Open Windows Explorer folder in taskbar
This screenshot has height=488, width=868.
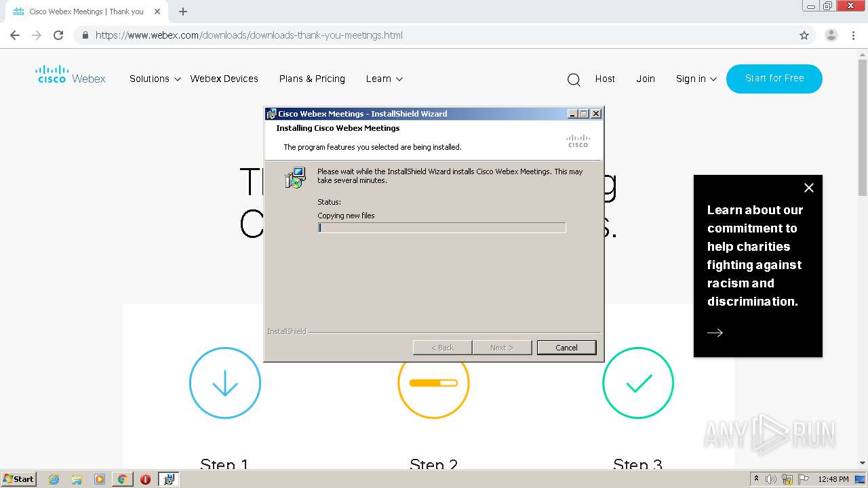(77, 479)
